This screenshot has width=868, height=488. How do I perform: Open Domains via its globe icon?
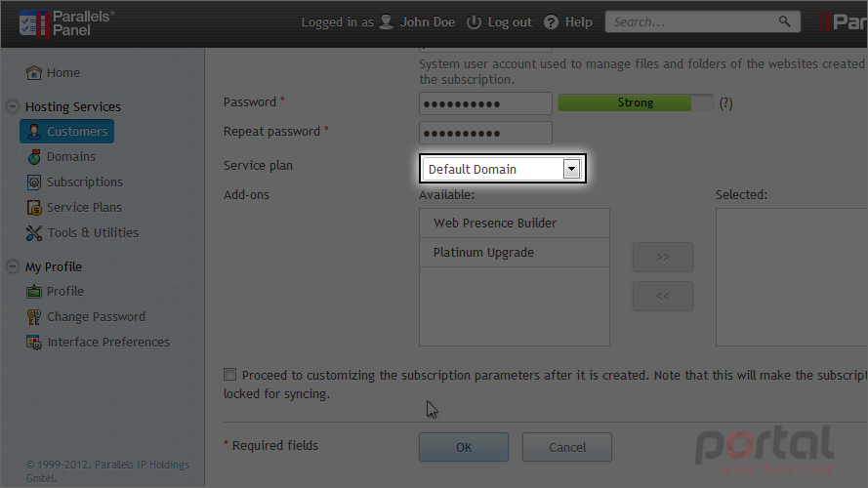pos(34,157)
